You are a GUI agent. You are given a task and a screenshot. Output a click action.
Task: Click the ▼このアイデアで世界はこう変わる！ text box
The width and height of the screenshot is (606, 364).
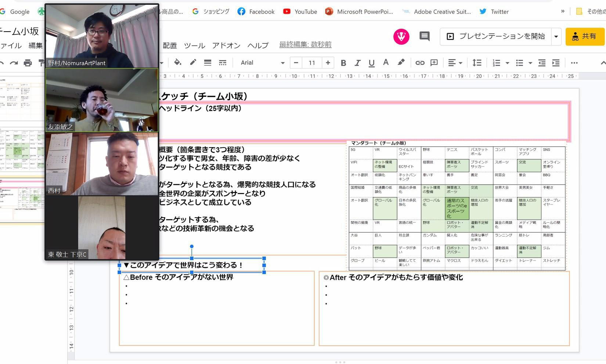[191, 265]
